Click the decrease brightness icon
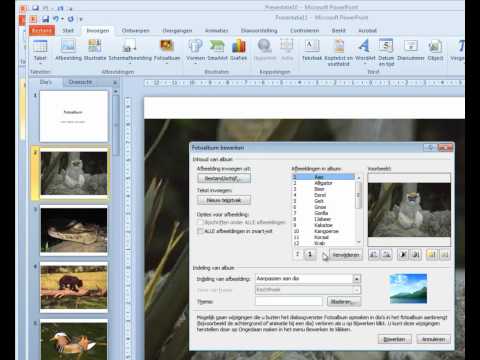 (x=444, y=255)
